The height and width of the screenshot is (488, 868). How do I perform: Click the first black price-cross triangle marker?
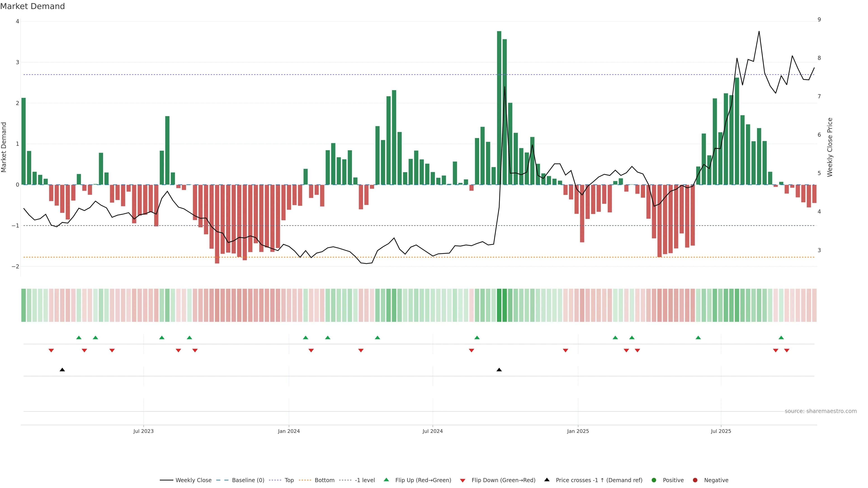62,370
